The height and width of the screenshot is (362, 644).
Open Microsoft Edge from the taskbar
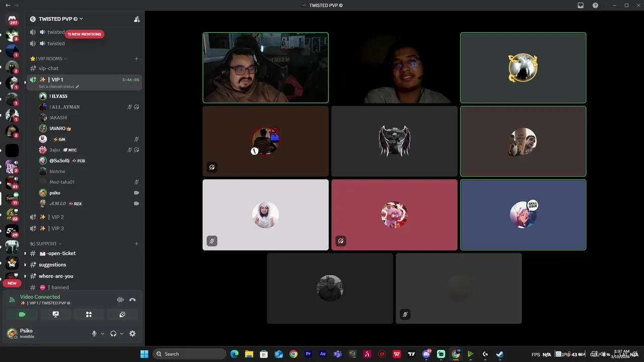(234, 354)
